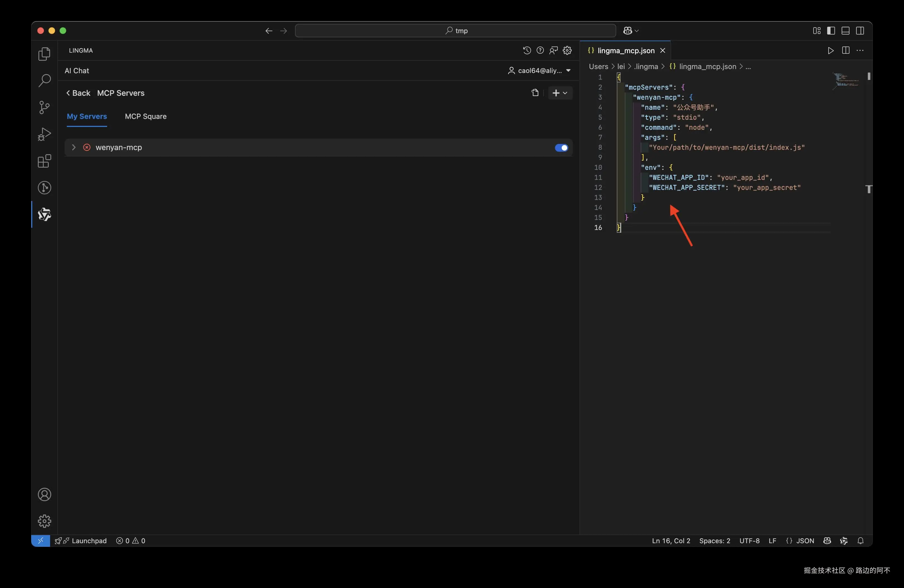Open Lingma chat history icon
The width and height of the screenshot is (904, 588).
pyautogui.click(x=527, y=50)
